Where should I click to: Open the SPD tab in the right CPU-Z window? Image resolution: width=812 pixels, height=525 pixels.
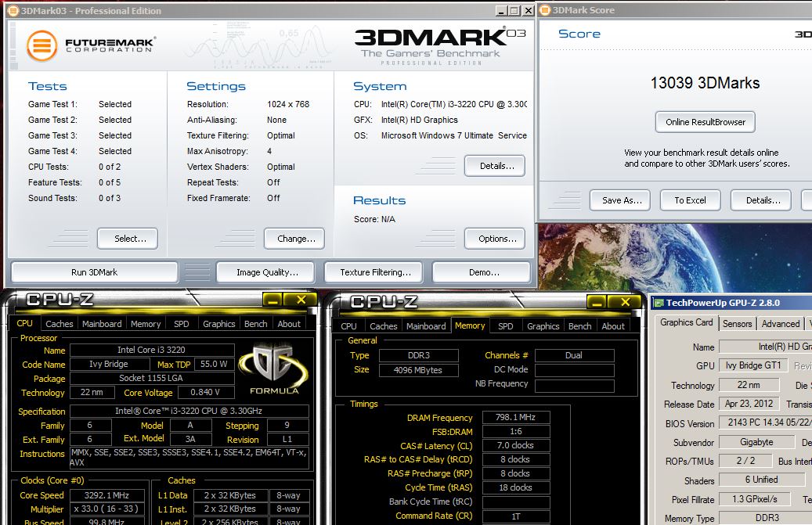coord(505,325)
